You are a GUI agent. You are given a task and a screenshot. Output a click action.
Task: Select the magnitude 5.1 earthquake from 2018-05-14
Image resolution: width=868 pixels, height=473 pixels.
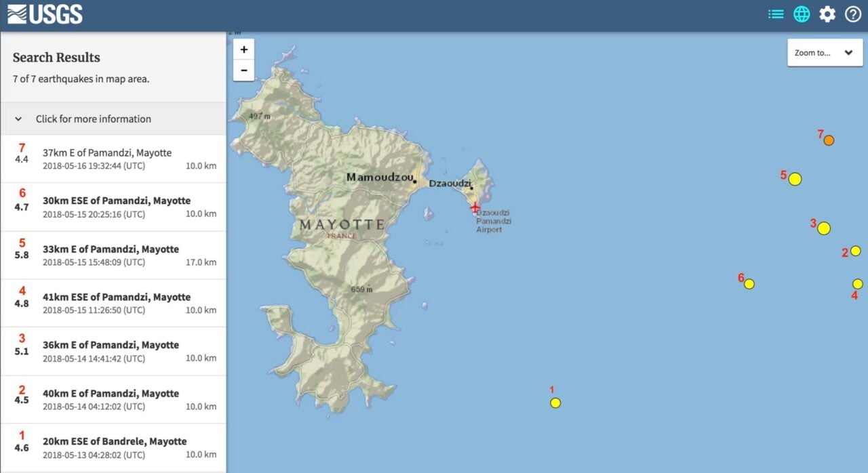pos(113,351)
